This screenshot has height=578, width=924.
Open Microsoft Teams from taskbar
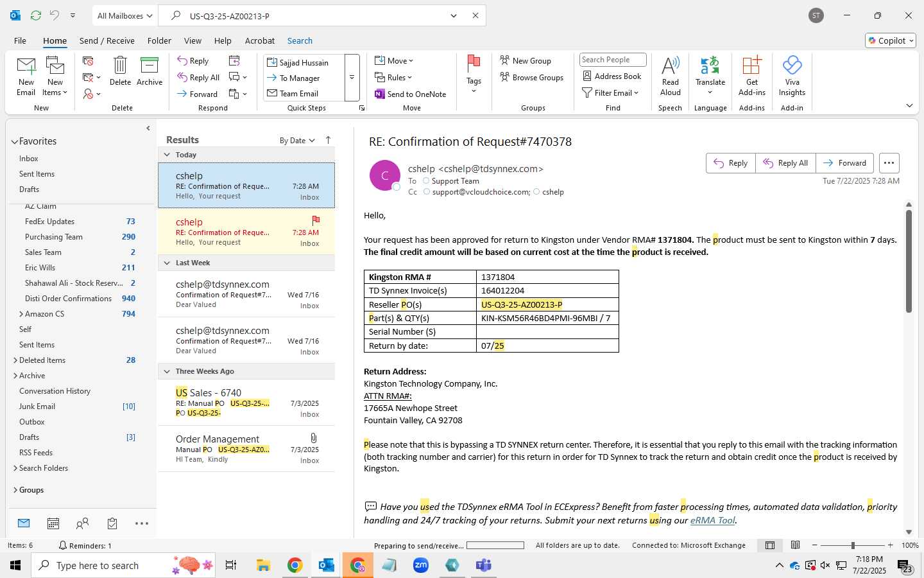[483, 565]
